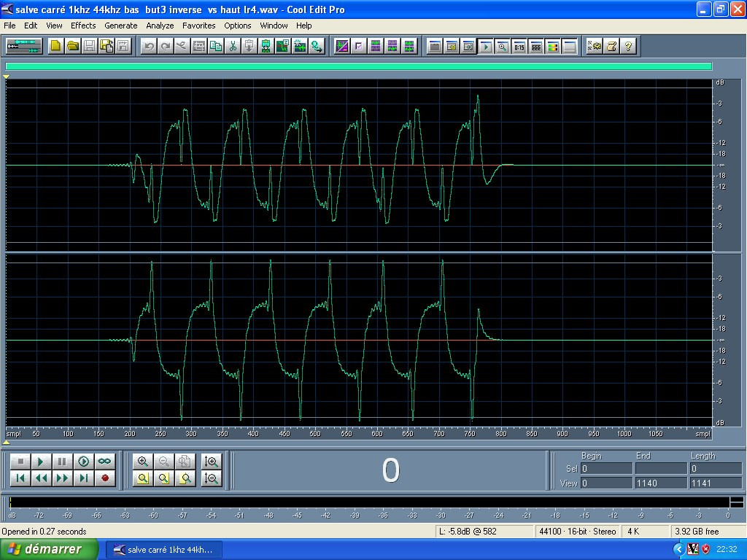The image size is (747, 560).
Task: Switch to multitrack view using waveform toggle button
Action: [23, 46]
